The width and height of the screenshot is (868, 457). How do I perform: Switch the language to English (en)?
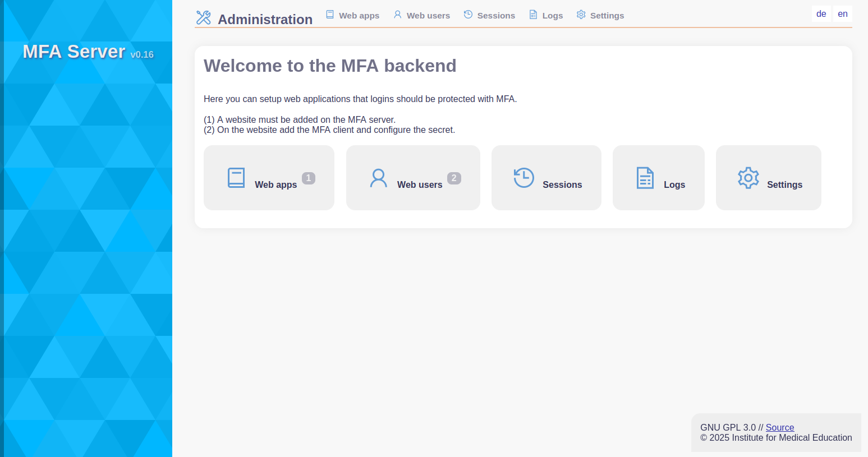[x=843, y=14]
